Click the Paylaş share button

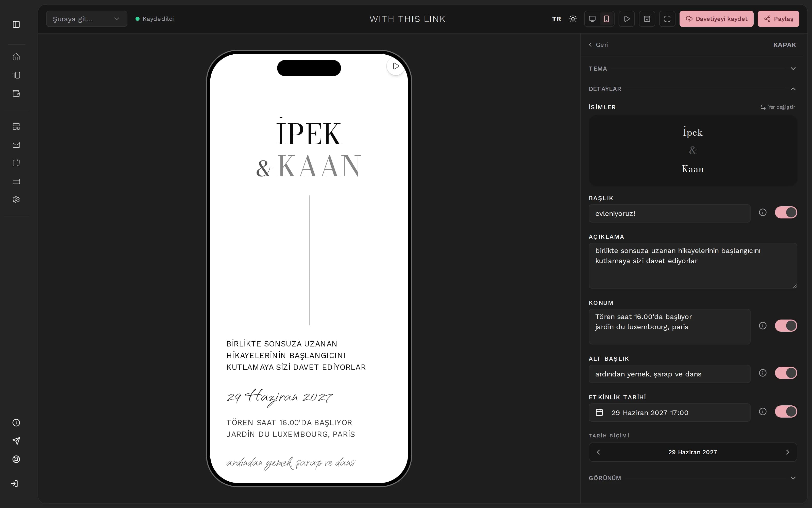tap(778, 19)
